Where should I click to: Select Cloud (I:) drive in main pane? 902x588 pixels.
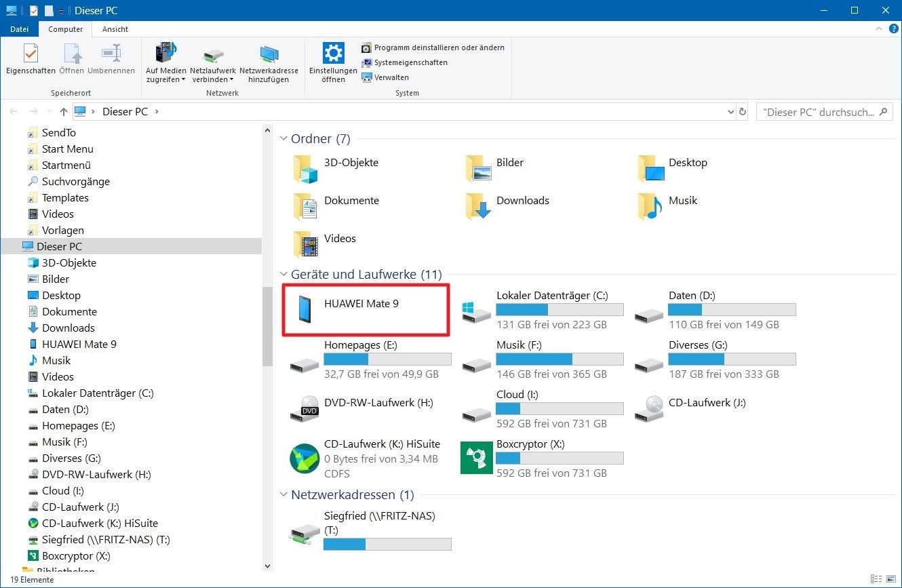(541, 409)
